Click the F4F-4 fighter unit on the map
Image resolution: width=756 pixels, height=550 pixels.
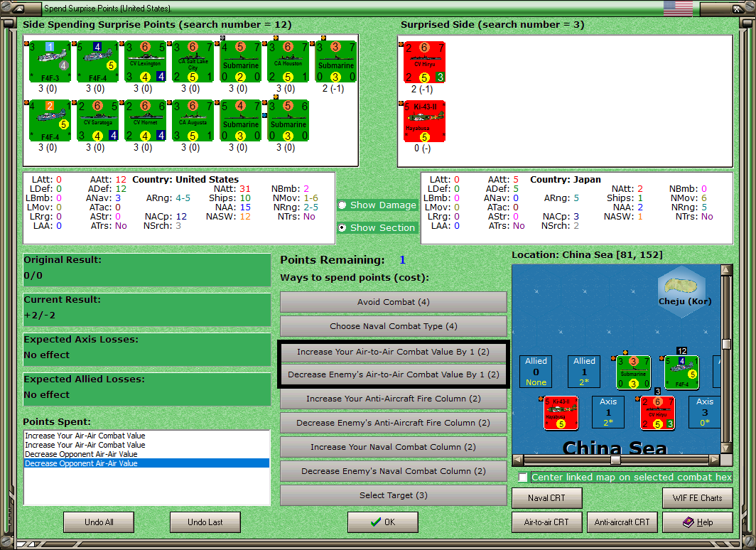(682, 372)
